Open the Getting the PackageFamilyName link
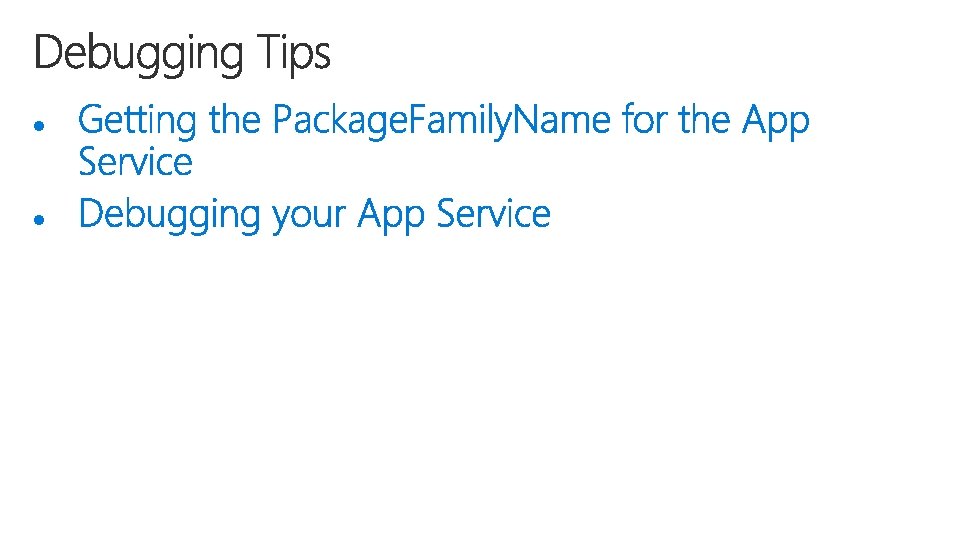 (443, 140)
